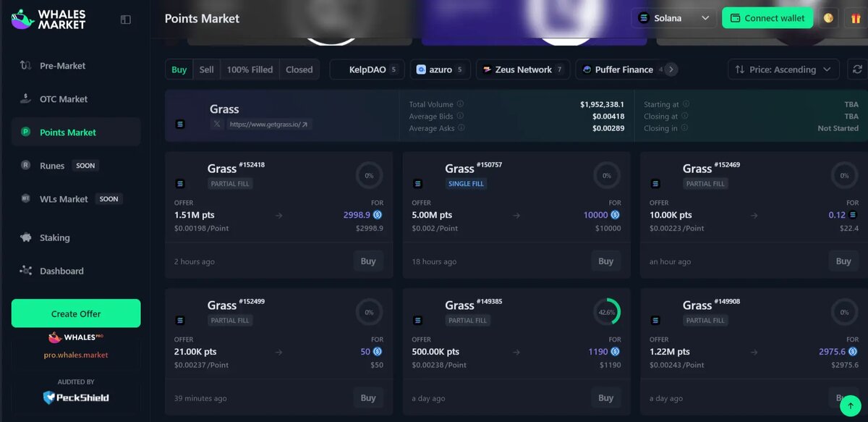Click the Runes SOON badge
The width and height of the screenshot is (868, 422).
click(x=85, y=166)
